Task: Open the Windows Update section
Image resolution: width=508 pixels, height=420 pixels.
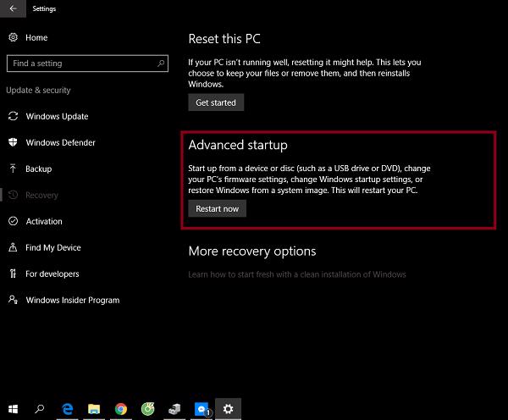Action: 57,117
